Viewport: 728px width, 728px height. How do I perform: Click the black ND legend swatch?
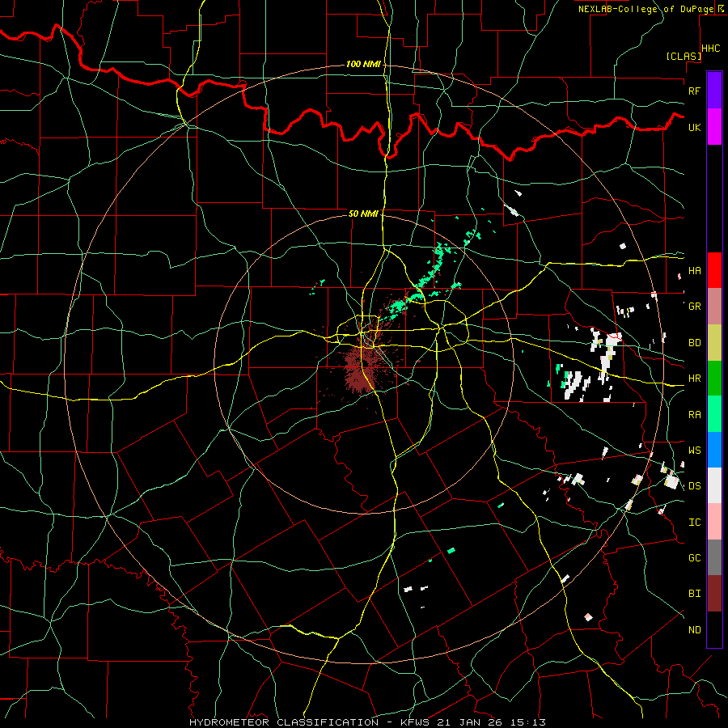714,629
